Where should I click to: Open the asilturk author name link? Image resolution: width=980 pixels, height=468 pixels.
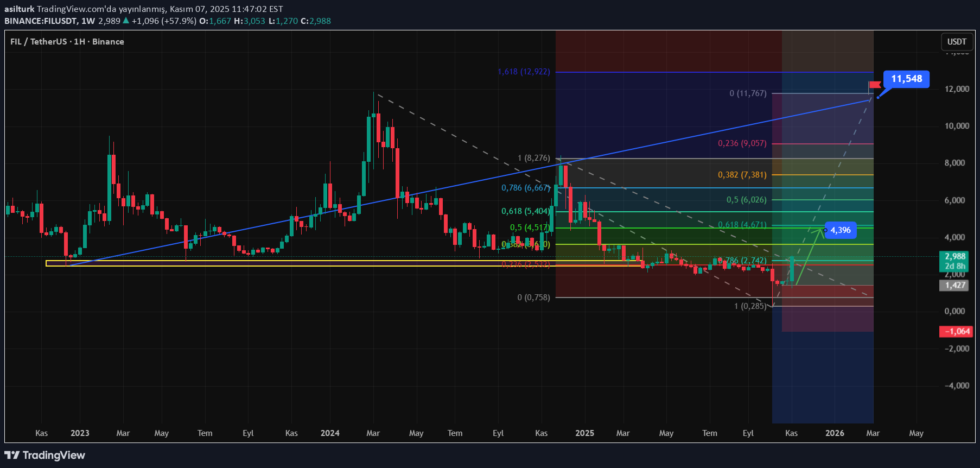(19, 9)
